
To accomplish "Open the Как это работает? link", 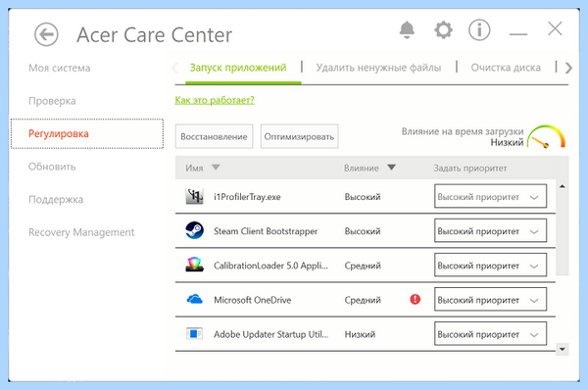I will point(215,100).
